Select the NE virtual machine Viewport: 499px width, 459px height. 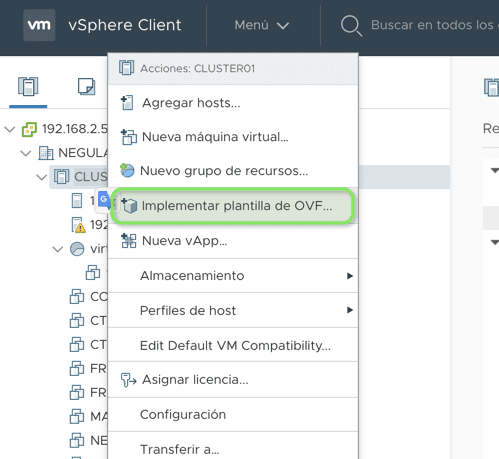coord(89,441)
